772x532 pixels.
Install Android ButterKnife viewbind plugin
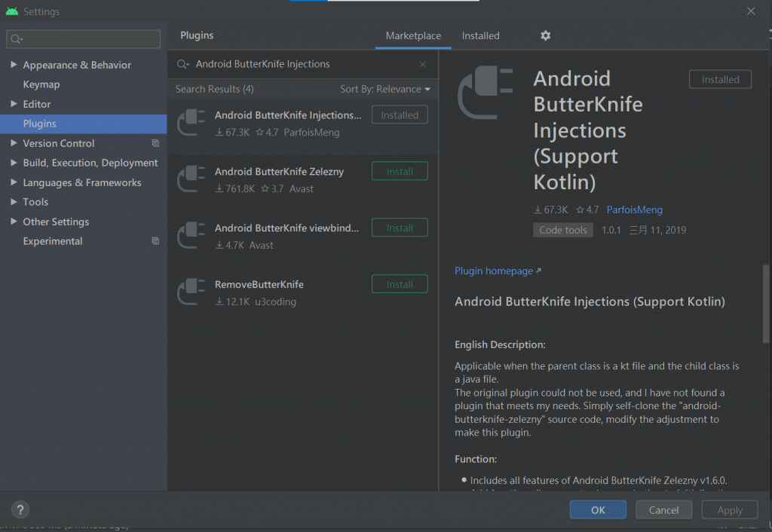tap(400, 228)
